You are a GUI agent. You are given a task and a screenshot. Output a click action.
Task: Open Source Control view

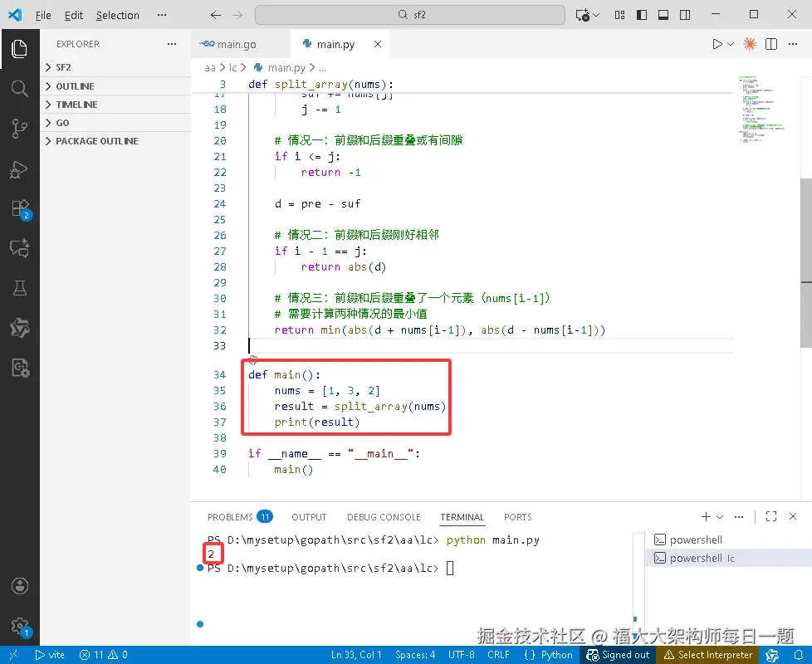[x=19, y=129]
